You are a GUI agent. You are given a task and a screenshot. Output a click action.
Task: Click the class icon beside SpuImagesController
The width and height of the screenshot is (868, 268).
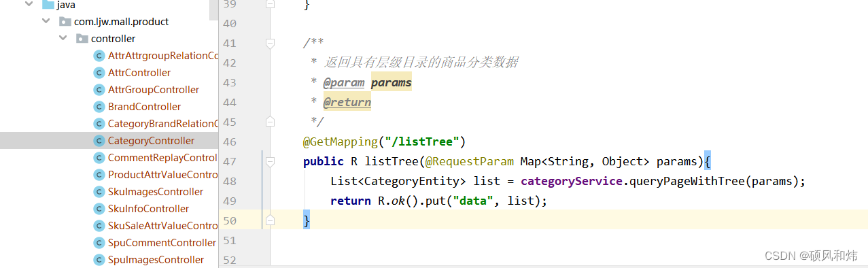[x=99, y=259]
